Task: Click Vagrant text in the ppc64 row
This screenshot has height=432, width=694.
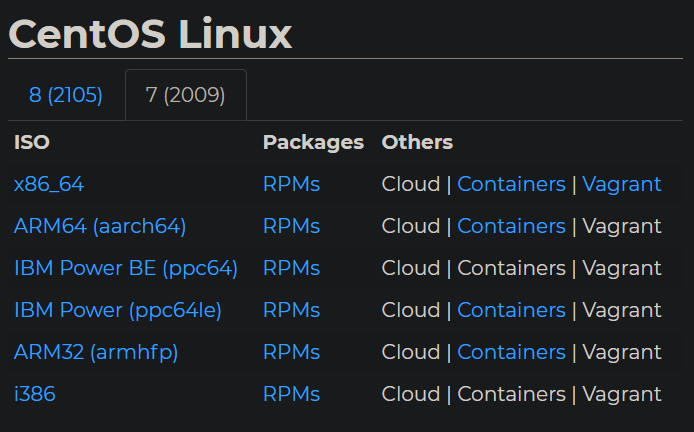Action: 622,268
